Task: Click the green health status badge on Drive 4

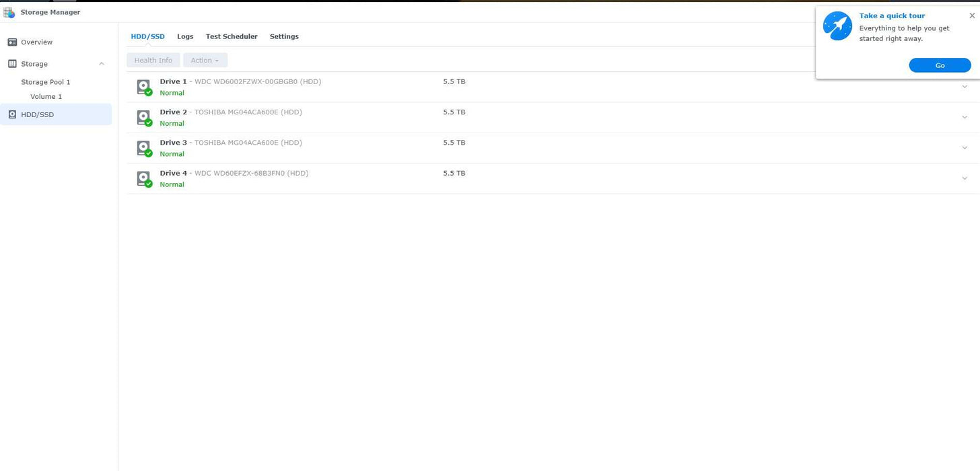Action: coord(148,182)
